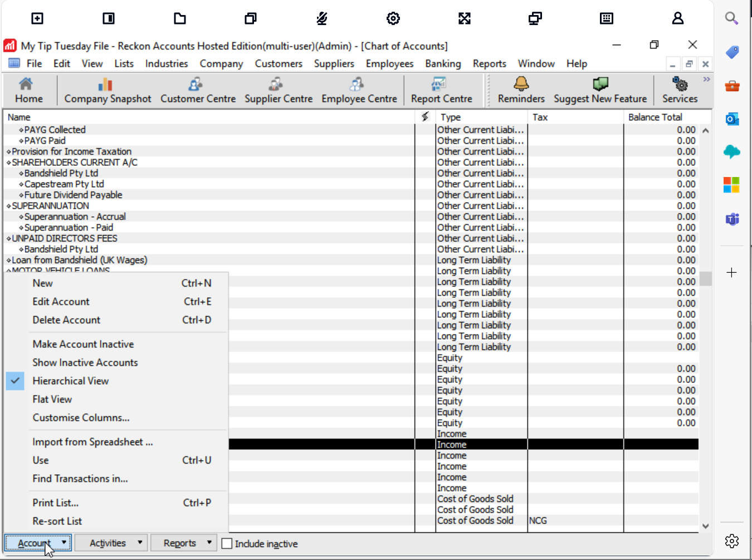Click the keyboard icon in top bar

(607, 18)
